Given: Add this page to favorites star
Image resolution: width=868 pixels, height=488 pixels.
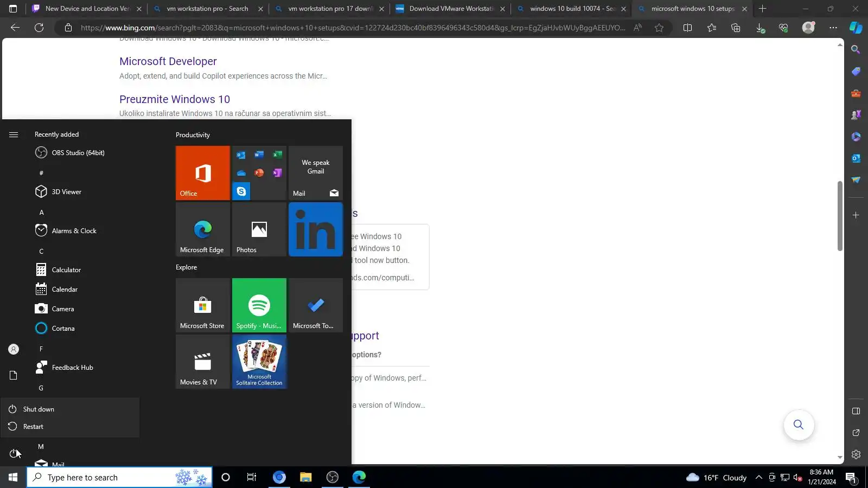Looking at the screenshot, I should click(x=659, y=28).
